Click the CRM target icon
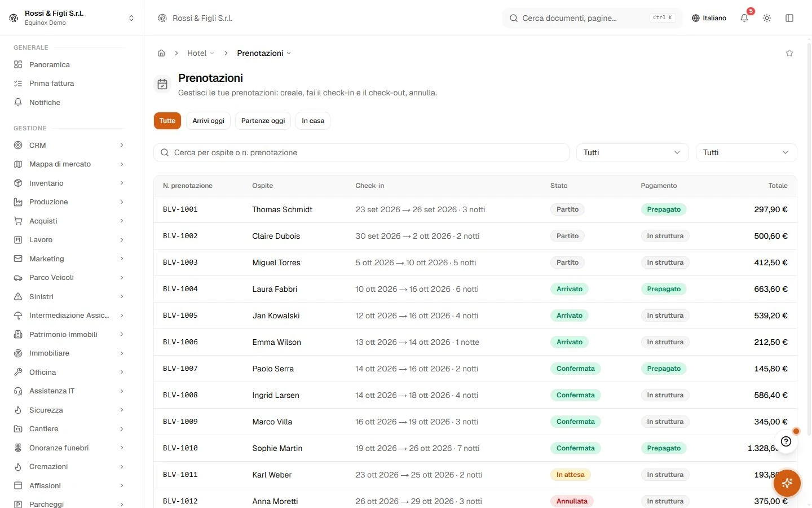 pyautogui.click(x=18, y=145)
